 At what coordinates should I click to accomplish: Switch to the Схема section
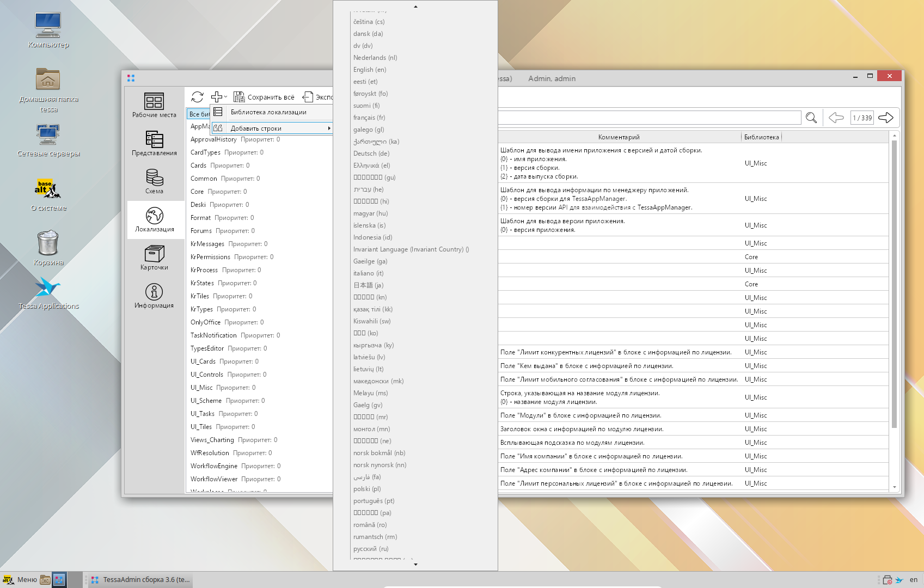[154, 181]
